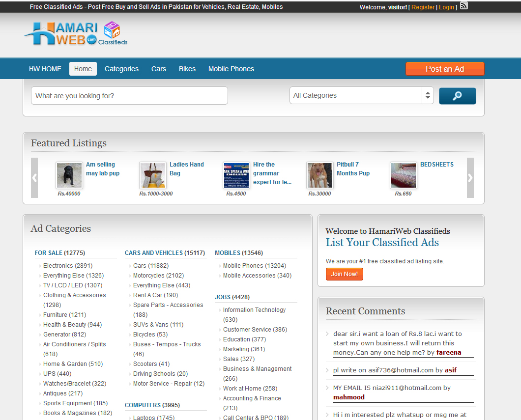Open the Mobile Phones menu item

[231, 69]
